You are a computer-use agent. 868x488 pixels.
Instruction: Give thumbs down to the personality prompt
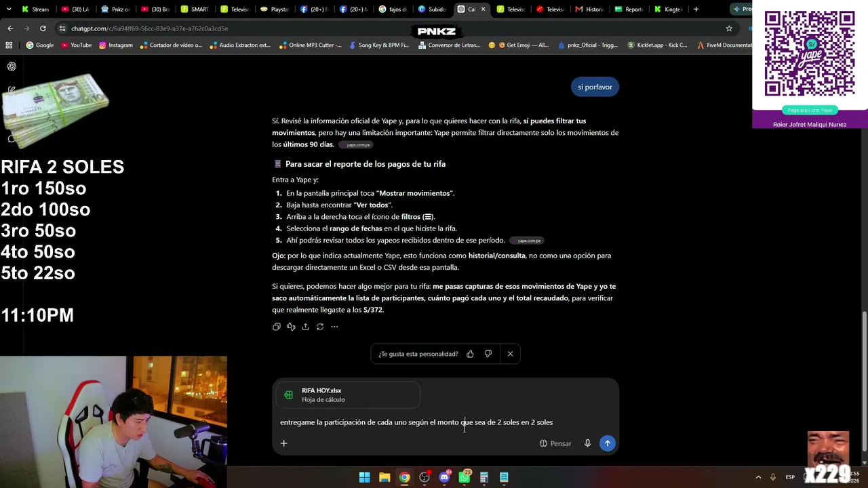click(488, 354)
